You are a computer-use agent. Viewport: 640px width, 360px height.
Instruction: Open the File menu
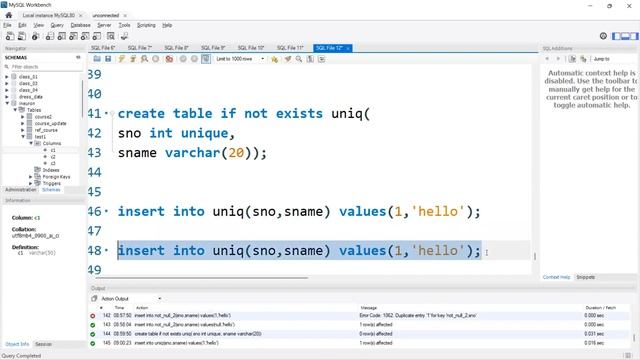coord(7,25)
